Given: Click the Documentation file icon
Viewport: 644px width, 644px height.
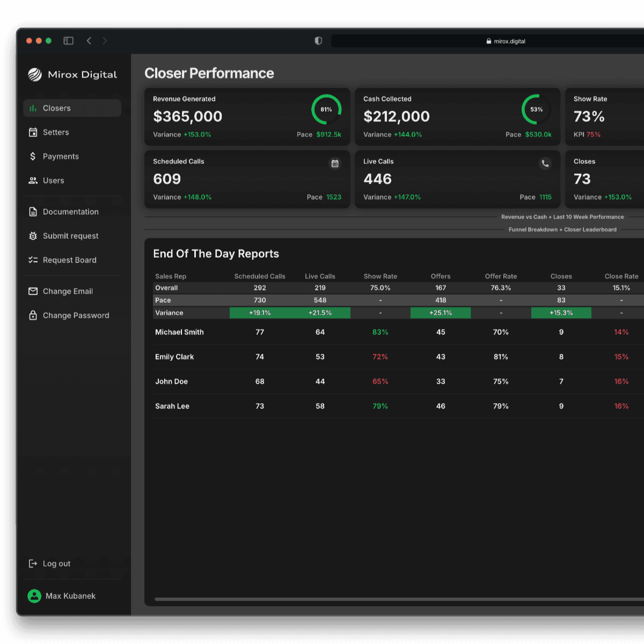Looking at the screenshot, I should click(33, 211).
